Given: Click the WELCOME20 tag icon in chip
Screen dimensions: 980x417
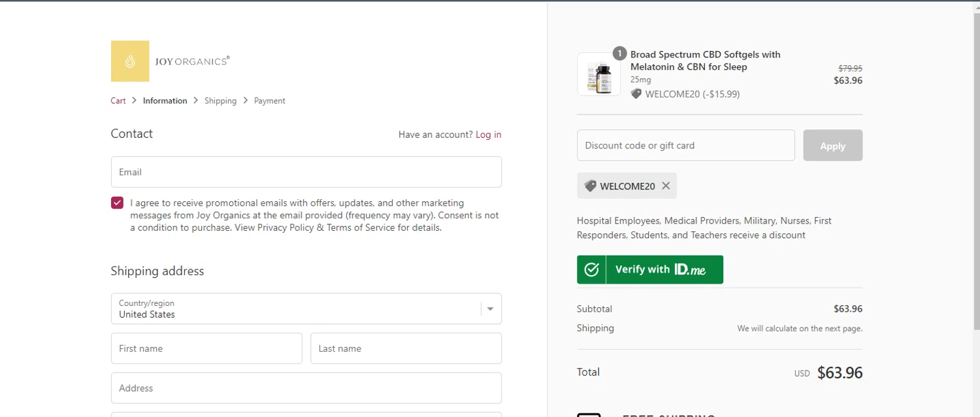Looking at the screenshot, I should (x=590, y=186).
